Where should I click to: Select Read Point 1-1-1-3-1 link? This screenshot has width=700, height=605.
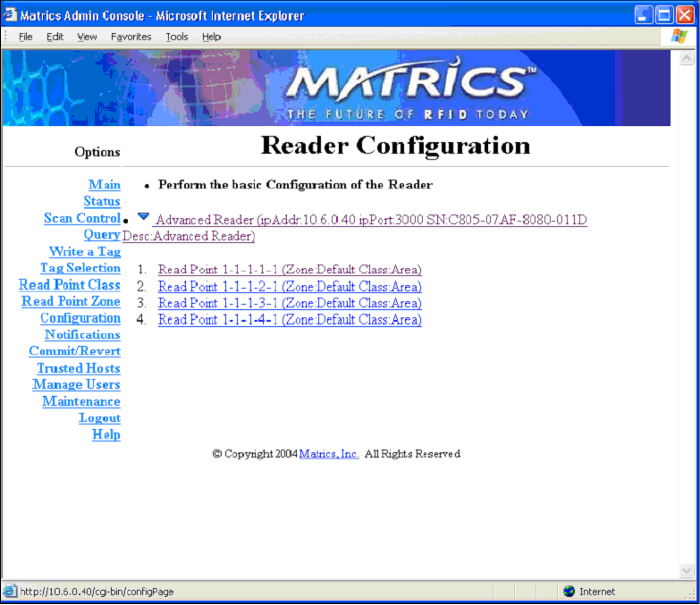290,303
